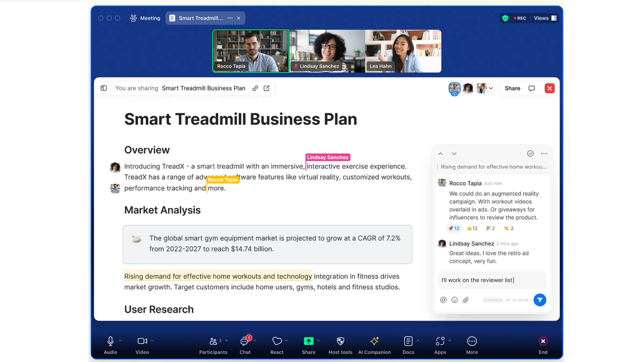This screenshot has height=362, width=644.
Task: Attach a file with the paperclip icon
Action: point(466,300)
